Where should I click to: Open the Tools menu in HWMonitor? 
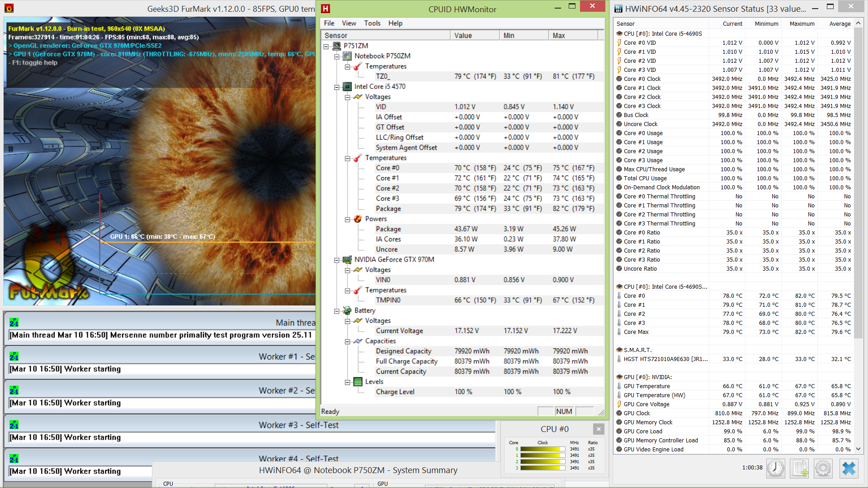coord(372,23)
